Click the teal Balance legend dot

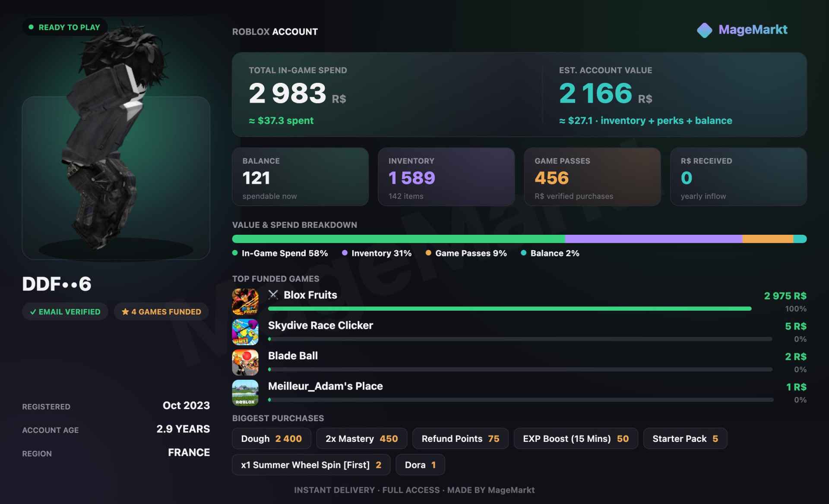pos(523,253)
